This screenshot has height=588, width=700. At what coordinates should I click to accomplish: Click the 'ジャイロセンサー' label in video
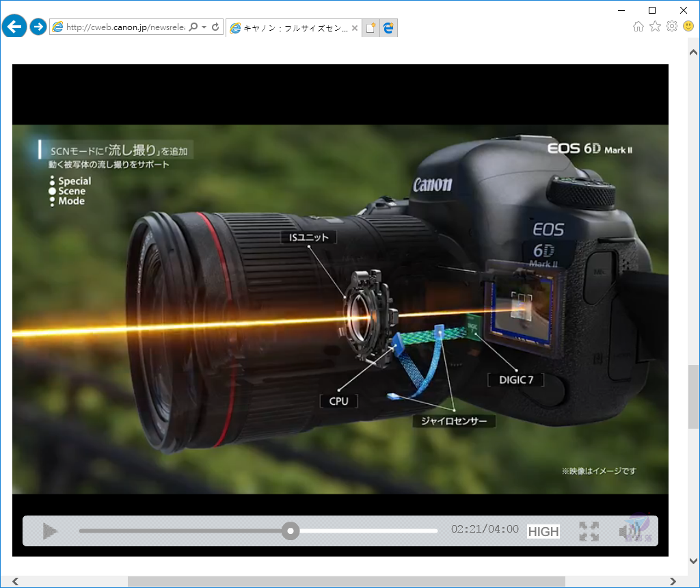click(454, 420)
